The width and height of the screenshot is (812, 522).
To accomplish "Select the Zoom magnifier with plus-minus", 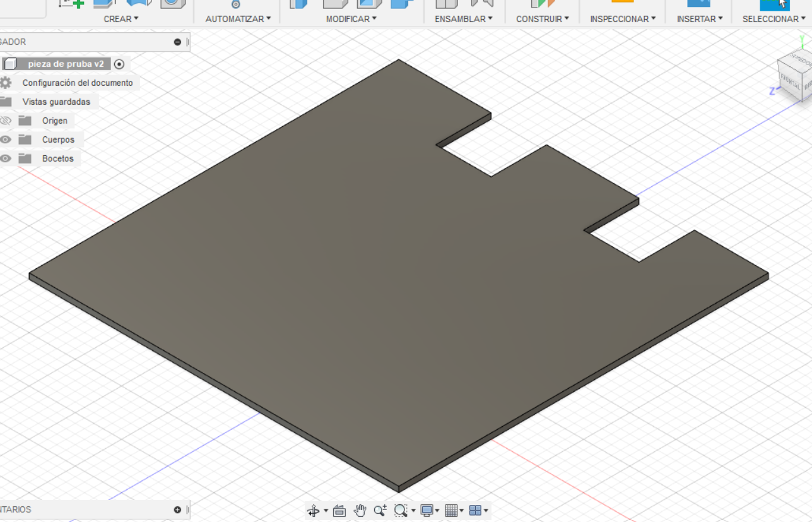I will click(x=380, y=511).
